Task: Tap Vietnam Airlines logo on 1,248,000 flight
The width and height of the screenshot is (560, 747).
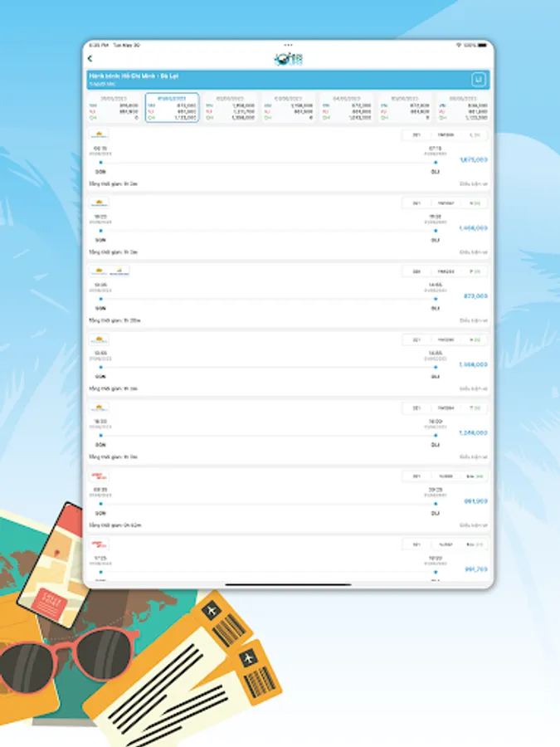Action: click(99, 408)
